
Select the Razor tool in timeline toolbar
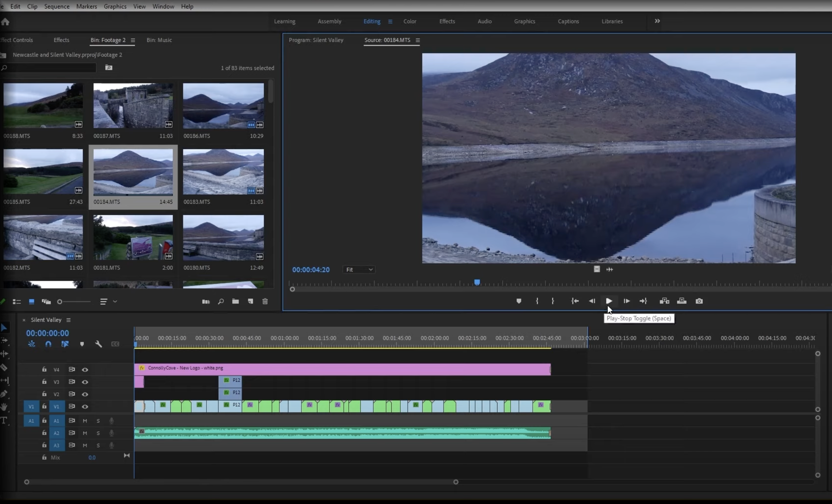coord(4,367)
